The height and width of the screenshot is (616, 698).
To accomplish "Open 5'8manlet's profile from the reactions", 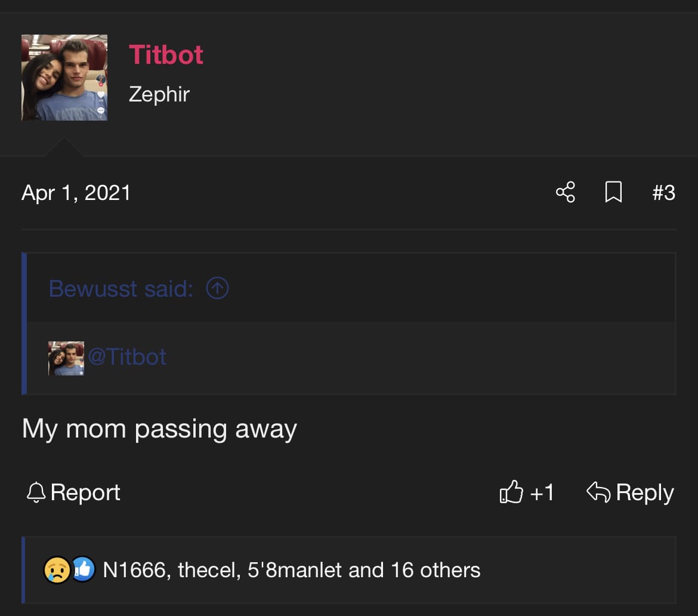I will [x=295, y=570].
